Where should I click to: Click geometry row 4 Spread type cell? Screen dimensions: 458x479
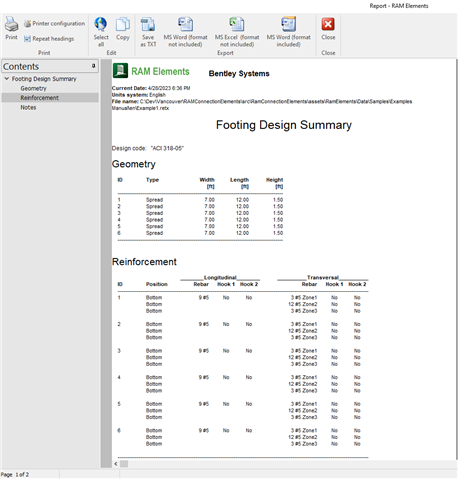pos(154,220)
